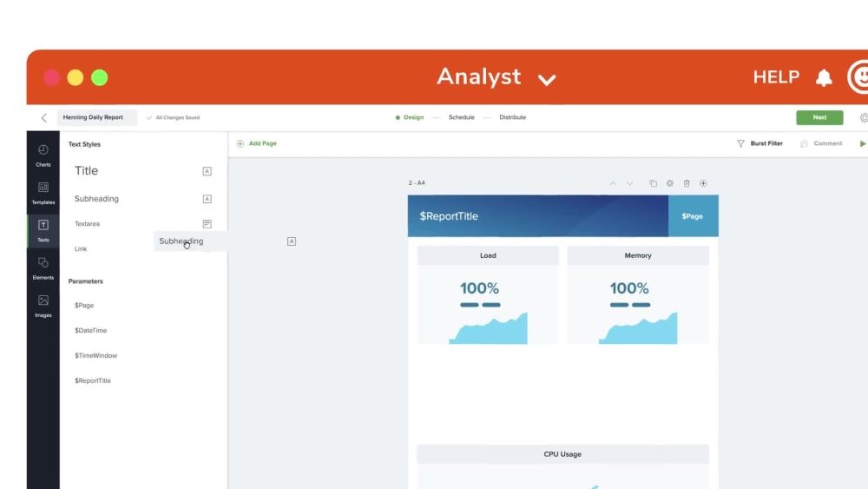
Task: Select the Title text style
Action: (86, 170)
